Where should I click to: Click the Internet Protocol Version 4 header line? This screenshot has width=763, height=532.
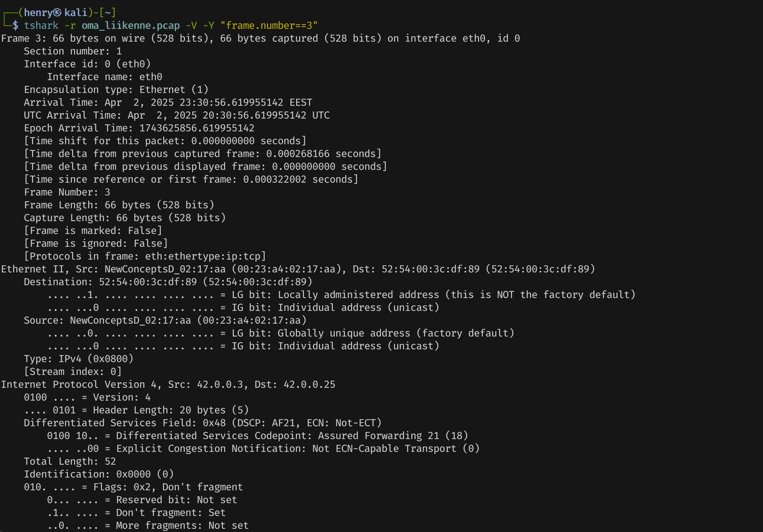pos(168,385)
